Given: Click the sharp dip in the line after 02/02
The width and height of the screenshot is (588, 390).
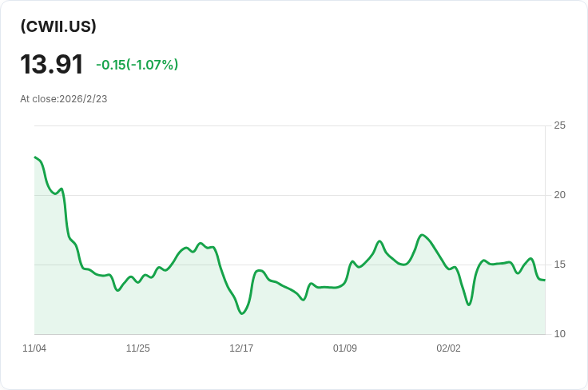Looking at the screenshot, I should coord(469,304).
